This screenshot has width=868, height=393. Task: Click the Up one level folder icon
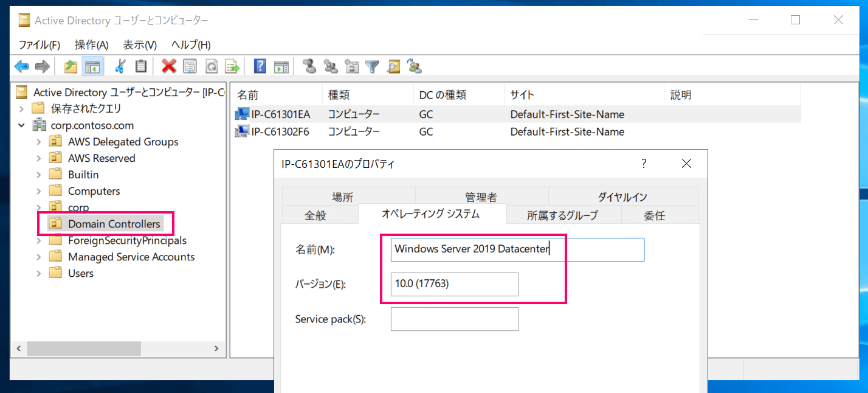(71, 66)
